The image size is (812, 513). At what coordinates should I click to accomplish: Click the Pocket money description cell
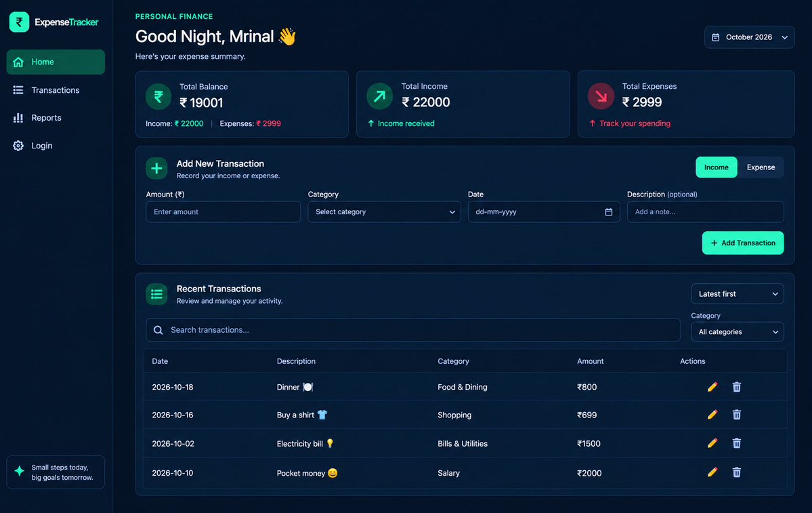(307, 473)
